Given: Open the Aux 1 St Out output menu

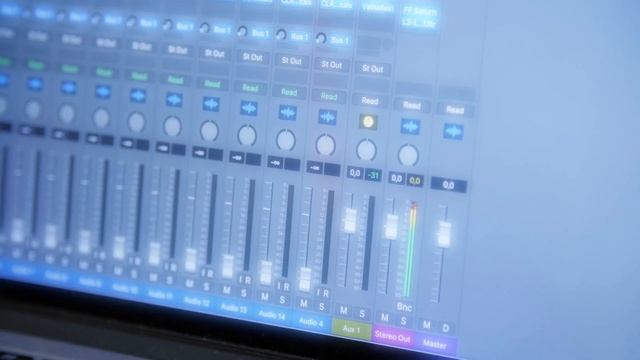Looking at the screenshot, I should point(372,69).
